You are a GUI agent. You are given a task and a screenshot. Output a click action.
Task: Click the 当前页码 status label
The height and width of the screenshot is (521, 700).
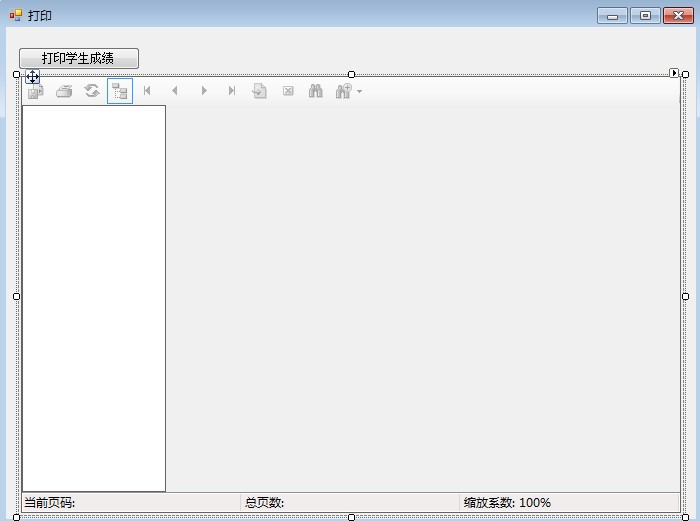pyautogui.click(x=50, y=503)
